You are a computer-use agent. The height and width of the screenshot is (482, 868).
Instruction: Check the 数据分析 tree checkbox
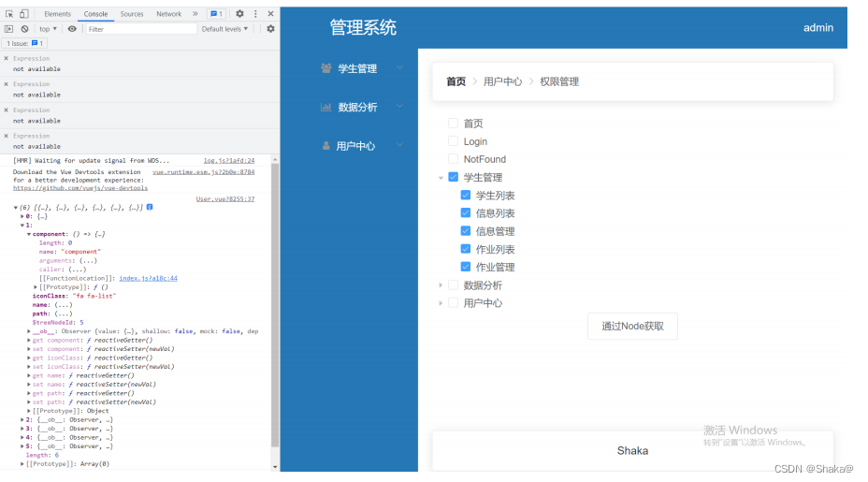point(453,285)
